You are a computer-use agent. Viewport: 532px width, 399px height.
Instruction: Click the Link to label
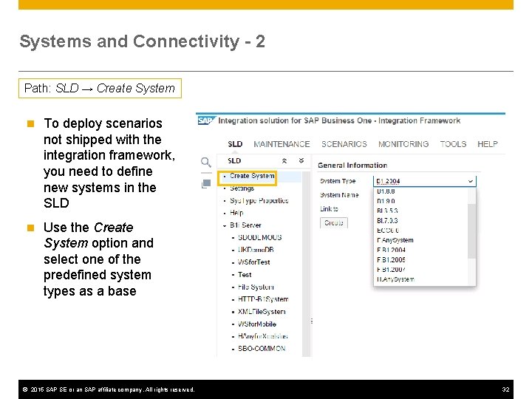point(329,209)
